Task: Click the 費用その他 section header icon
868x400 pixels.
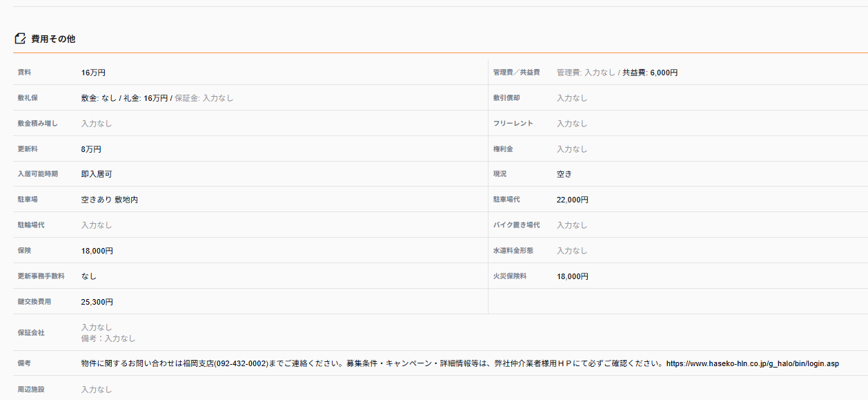Action: pyautogui.click(x=20, y=39)
